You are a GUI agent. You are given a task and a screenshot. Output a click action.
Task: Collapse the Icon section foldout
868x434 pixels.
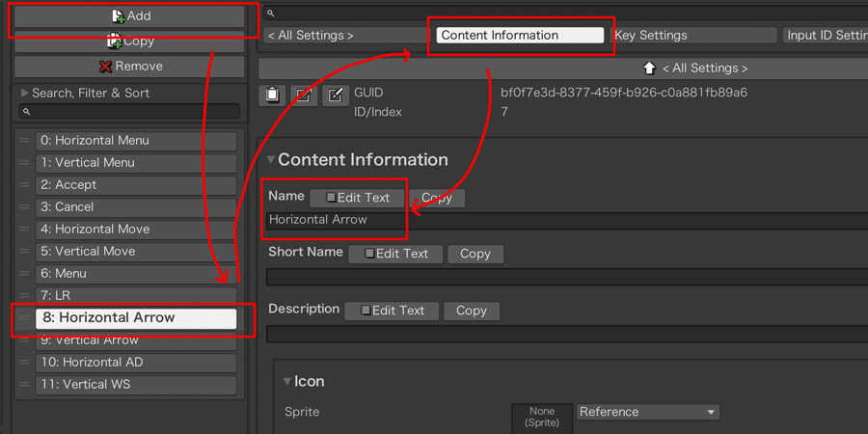(x=286, y=381)
